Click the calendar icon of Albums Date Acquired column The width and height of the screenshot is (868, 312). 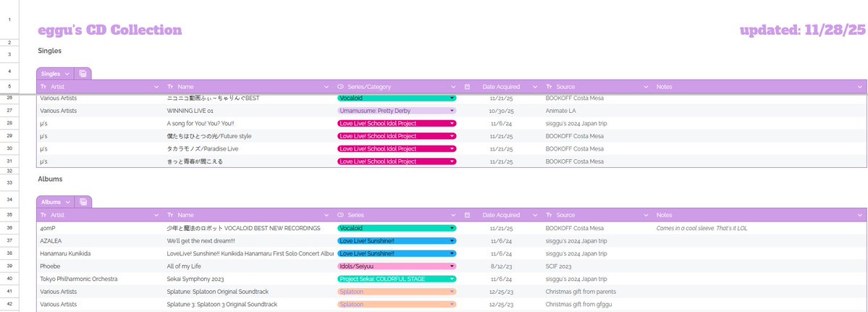point(467,215)
